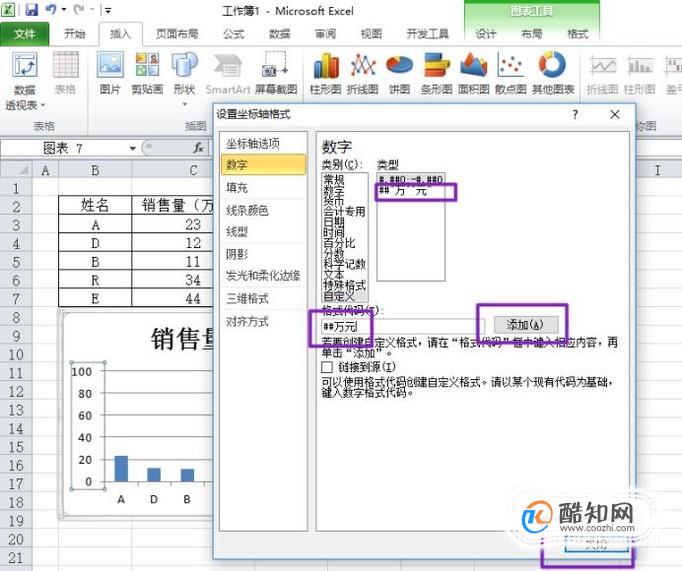Screen dimensions: 682x571
Task: Switch to the Review (审阅) tab
Action: [x=325, y=34]
